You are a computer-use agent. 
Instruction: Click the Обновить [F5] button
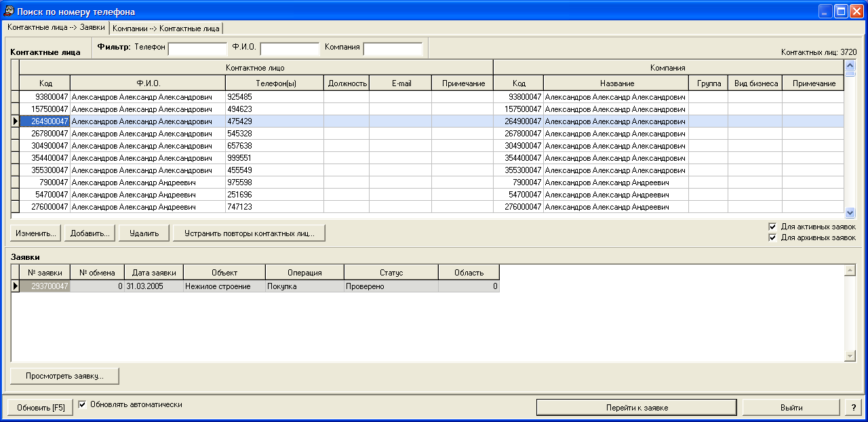tap(41, 408)
